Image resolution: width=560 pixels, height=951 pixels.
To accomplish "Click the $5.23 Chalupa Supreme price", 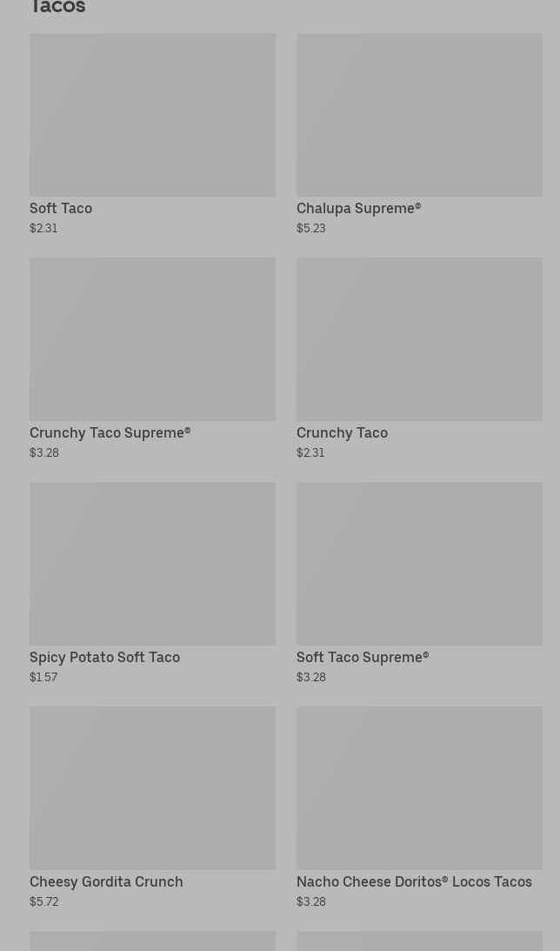I will (310, 229).
